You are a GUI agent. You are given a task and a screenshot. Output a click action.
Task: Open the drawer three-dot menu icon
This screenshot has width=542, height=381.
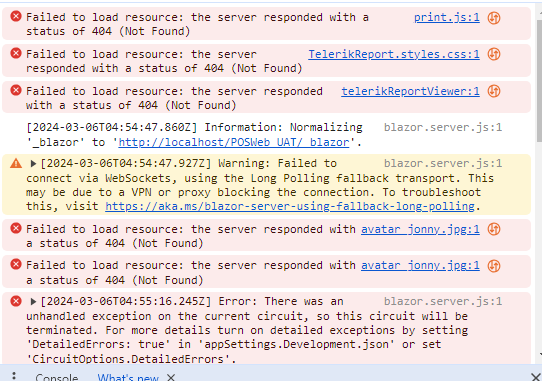[x=14, y=376]
